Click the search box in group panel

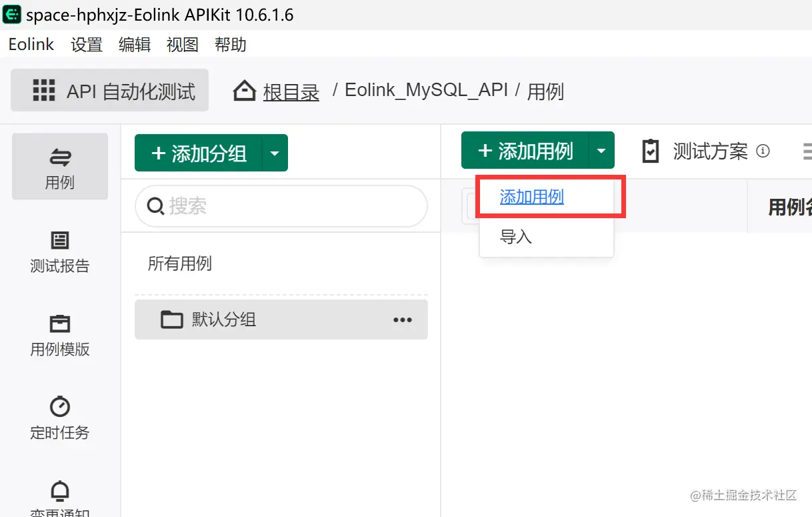pos(281,206)
